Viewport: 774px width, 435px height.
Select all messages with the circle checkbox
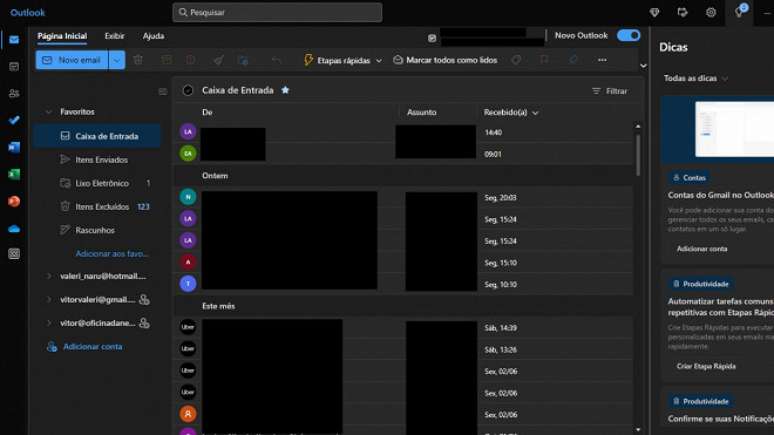click(188, 90)
